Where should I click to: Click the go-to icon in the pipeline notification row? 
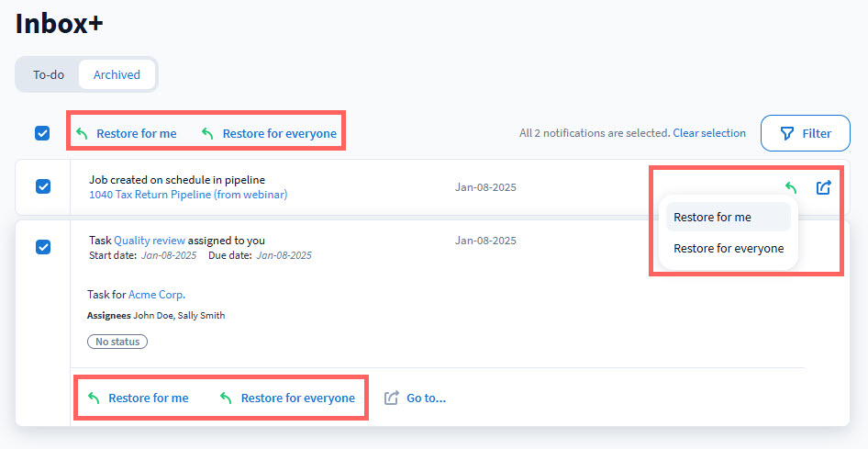823,187
